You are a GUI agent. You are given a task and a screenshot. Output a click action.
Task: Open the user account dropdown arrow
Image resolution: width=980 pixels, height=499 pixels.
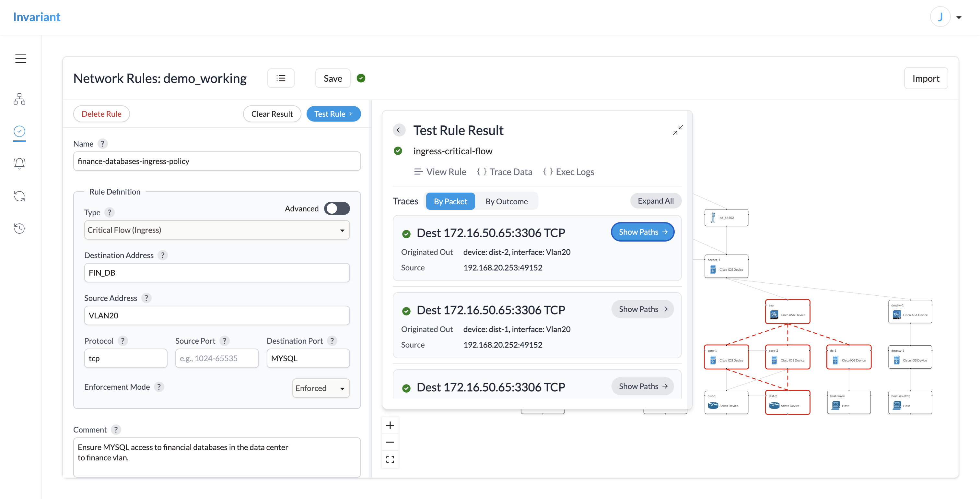point(959,18)
